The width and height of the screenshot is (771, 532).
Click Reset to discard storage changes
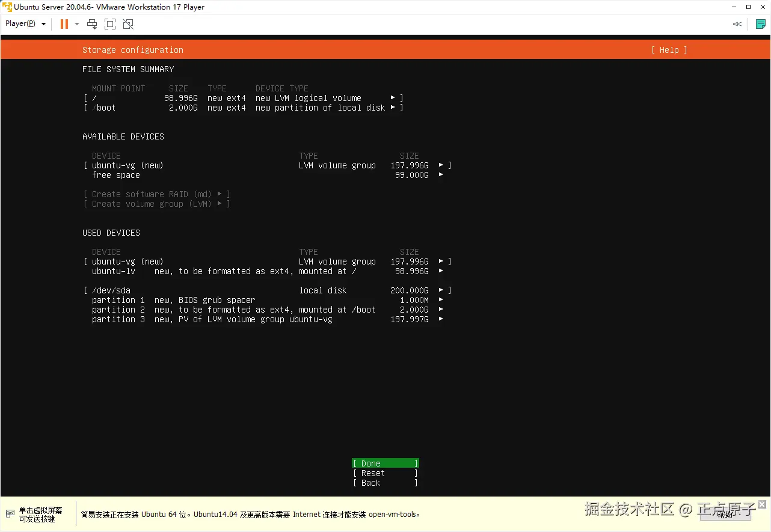click(385, 473)
